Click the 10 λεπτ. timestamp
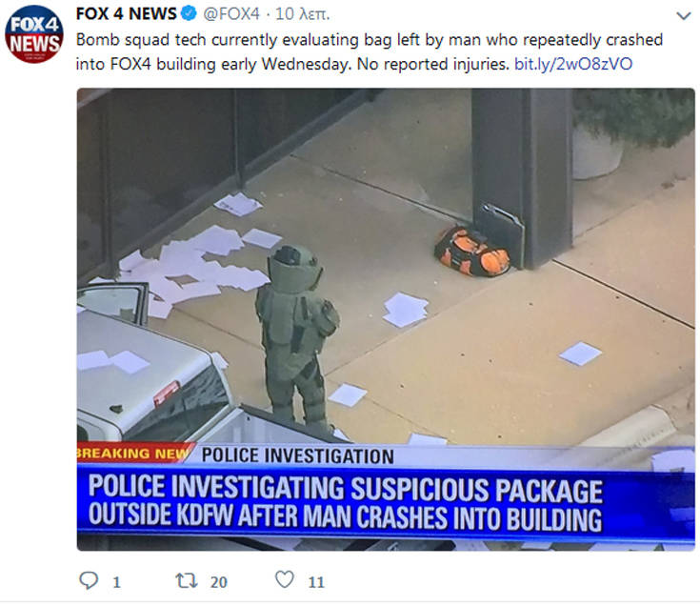 pyautogui.click(x=302, y=14)
